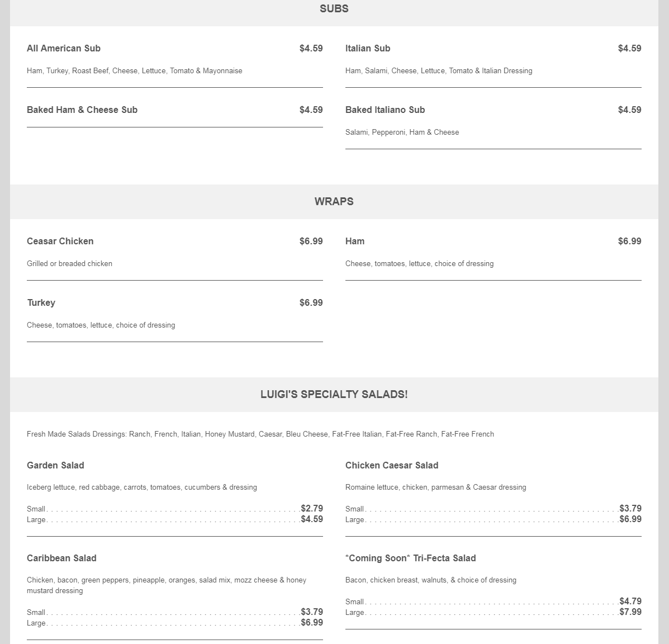Select the Chicken Caesar Salad Large $6.99 price
The image size is (669, 644).
[630, 519]
